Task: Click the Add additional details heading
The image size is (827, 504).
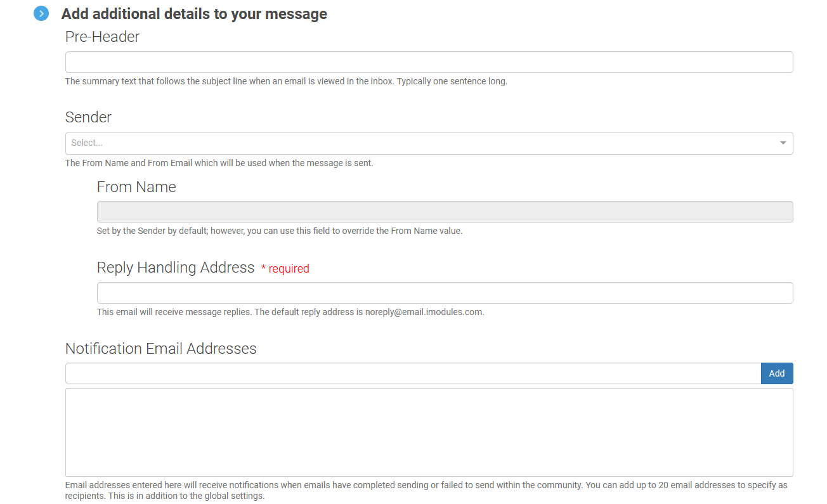Action: click(194, 13)
